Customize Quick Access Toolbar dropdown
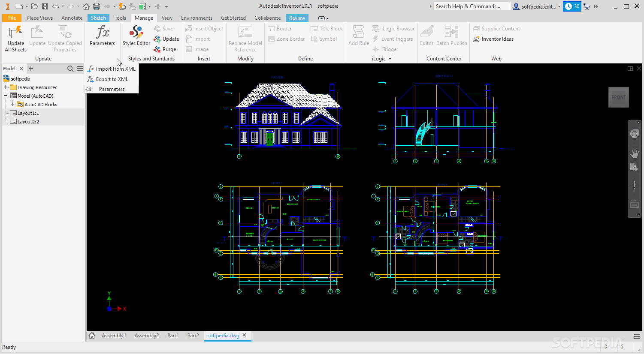This screenshot has width=644, height=354. point(166,6)
